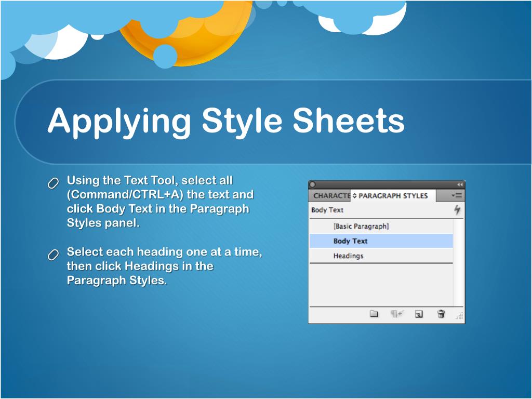Close the Paragraph Styles panel
532x399 pixels.
[313, 184]
